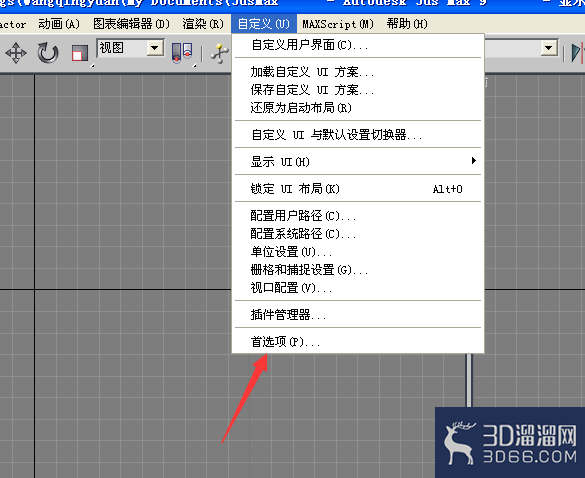
Task: Open the 帮助(H) menu
Action: click(x=407, y=24)
